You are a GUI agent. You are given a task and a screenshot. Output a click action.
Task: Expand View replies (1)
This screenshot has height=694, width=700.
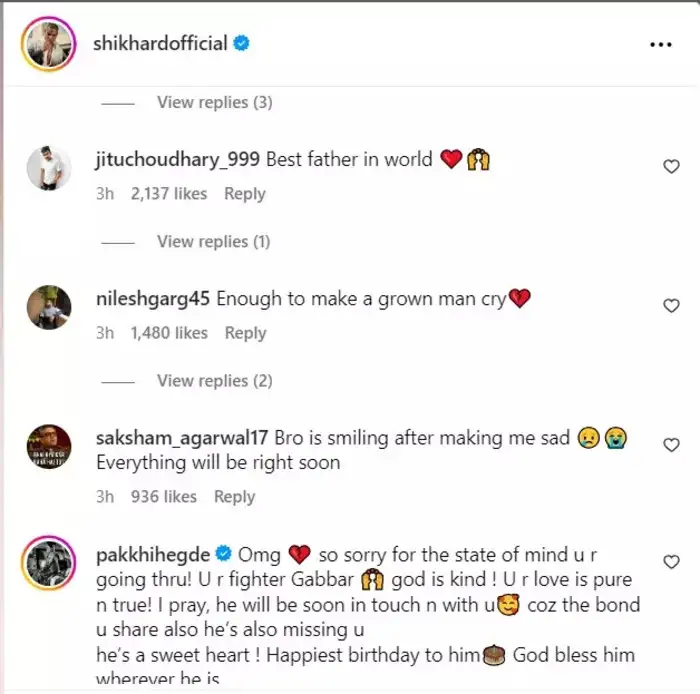pos(214,241)
